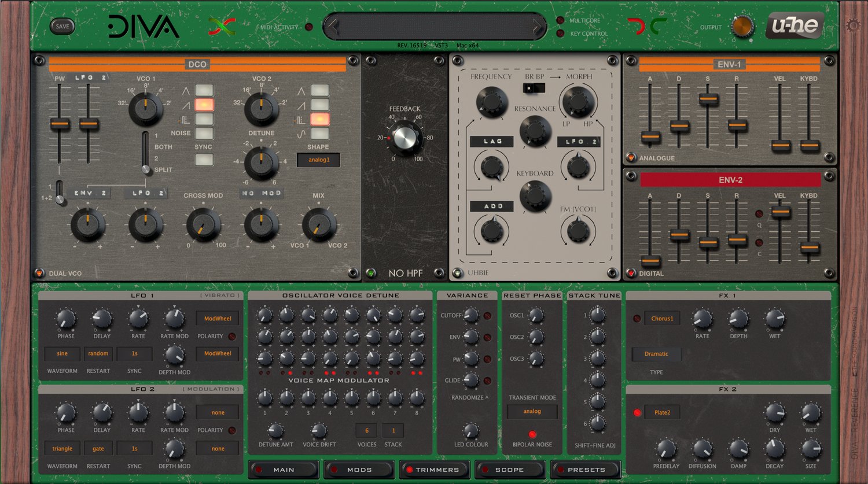Enable the VCO 1 NOISE button
This screenshot has width=868, height=484.
point(204,134)
